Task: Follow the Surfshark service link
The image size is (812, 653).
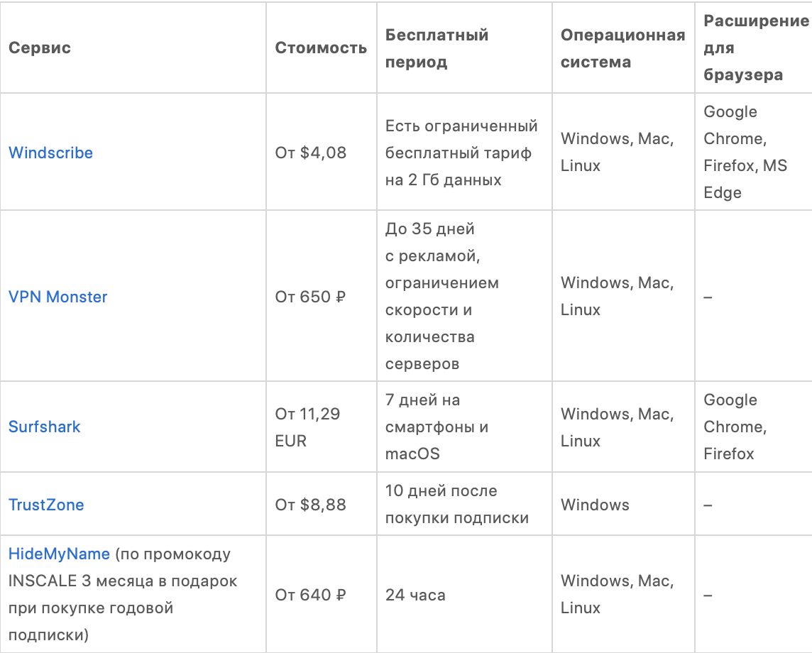Action: pos(44,427)
